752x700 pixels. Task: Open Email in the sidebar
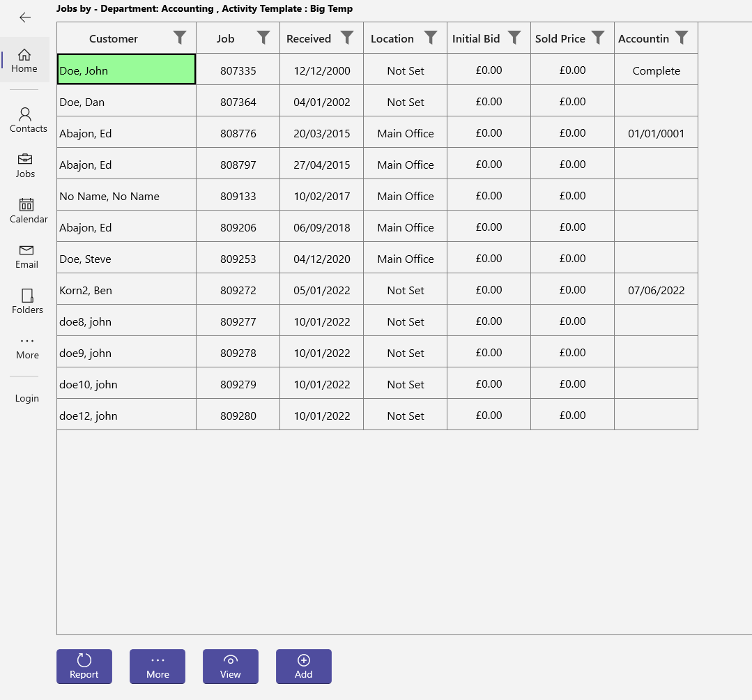click(26, 257)
